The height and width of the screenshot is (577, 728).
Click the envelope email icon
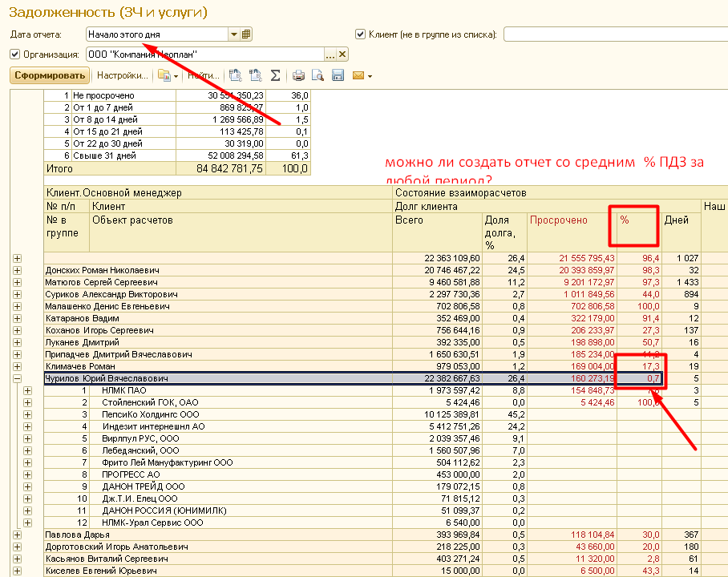click(x=358, y=75)
